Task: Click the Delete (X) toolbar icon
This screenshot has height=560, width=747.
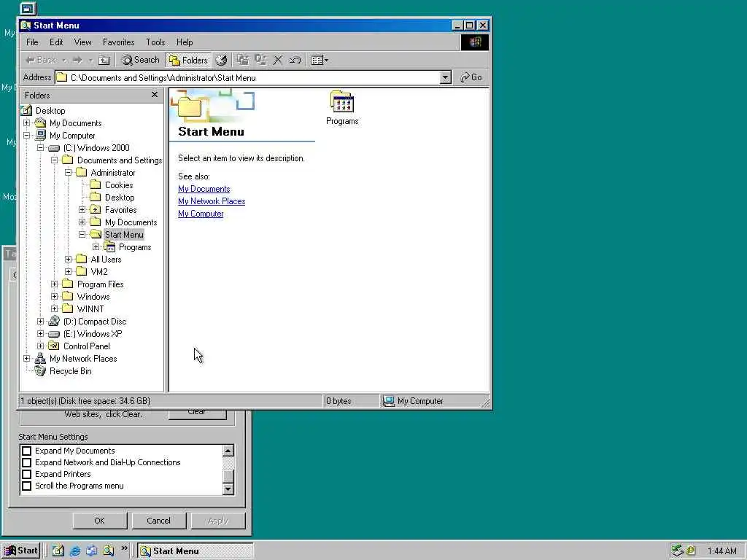Action: [278, 60]
